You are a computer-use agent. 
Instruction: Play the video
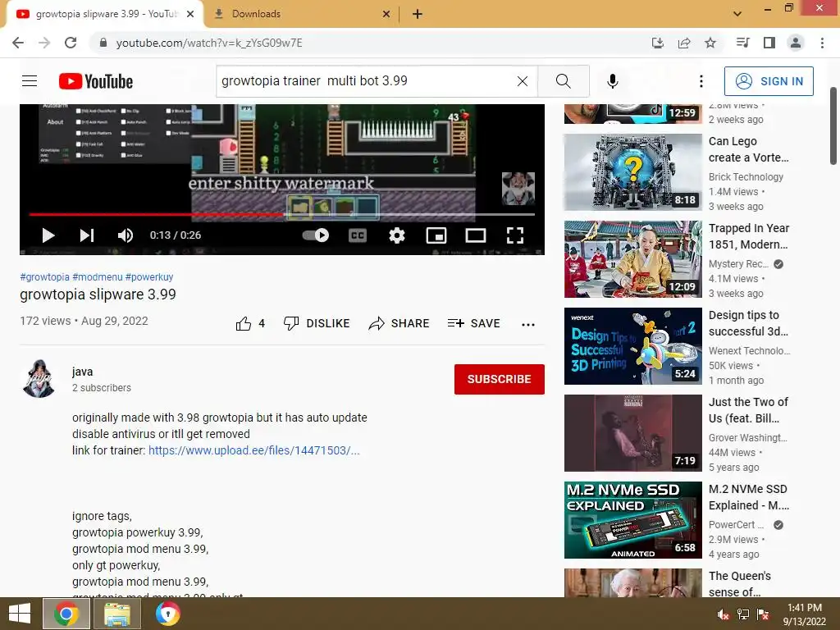48,235
